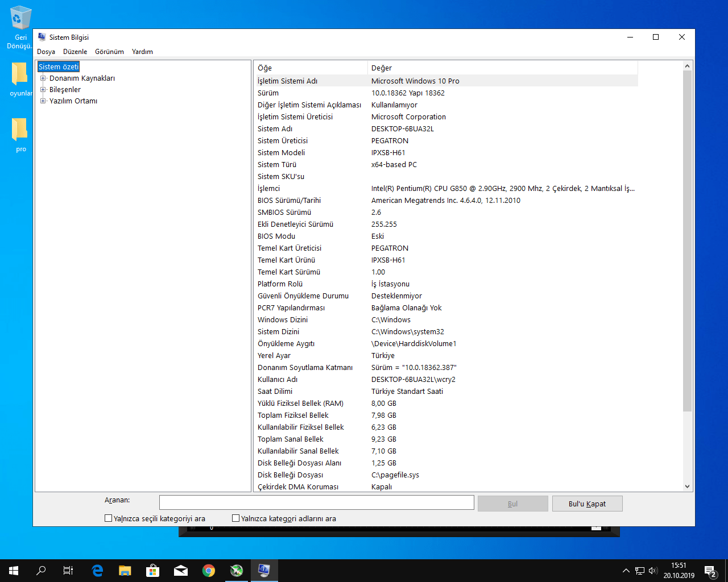This screenshot has height=582, width=728.
Task: Launch Google Chrome from the taskbar
Action: click(209, 571)
